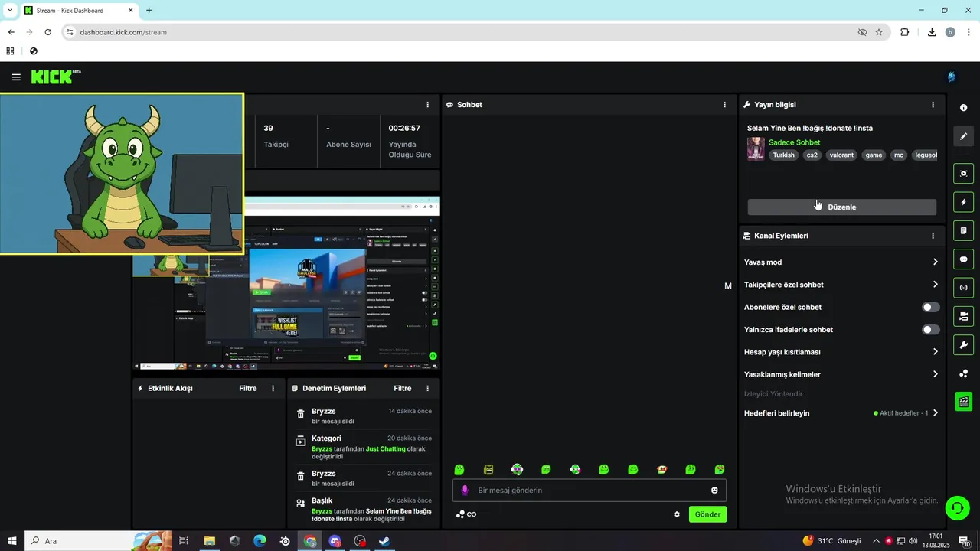Open Denetim Eylemleri panel three-dot menu

(x=427, y=389)
